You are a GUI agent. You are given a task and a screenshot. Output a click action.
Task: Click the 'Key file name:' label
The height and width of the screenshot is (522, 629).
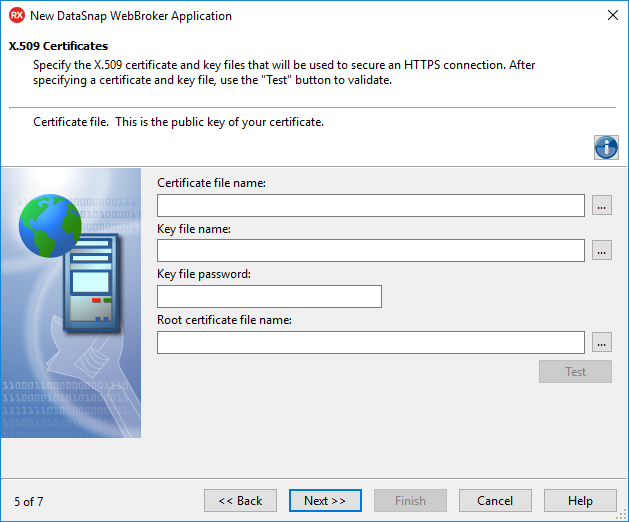194,229
